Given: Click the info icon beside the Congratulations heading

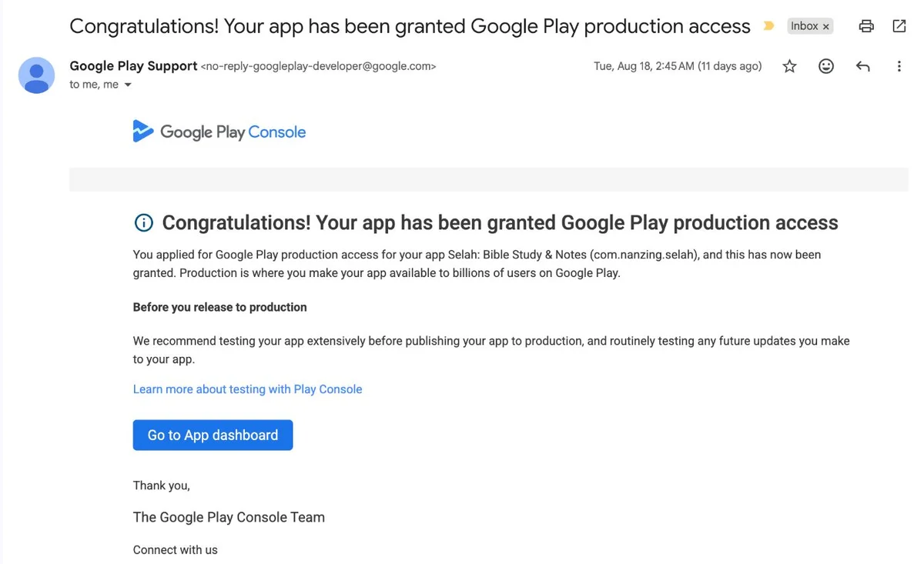Looking at the screenshot, I should (x=143, y=223).
